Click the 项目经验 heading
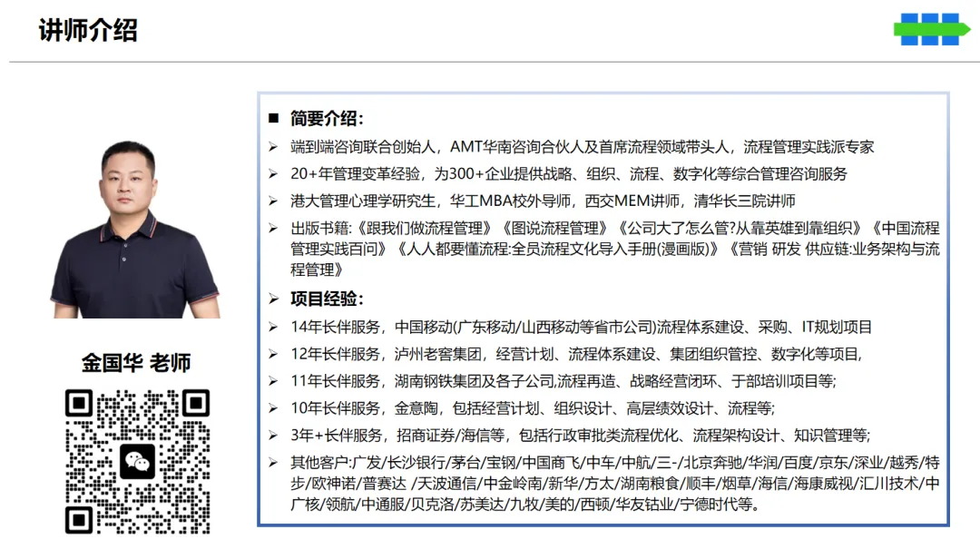 (x=327, y=299)
